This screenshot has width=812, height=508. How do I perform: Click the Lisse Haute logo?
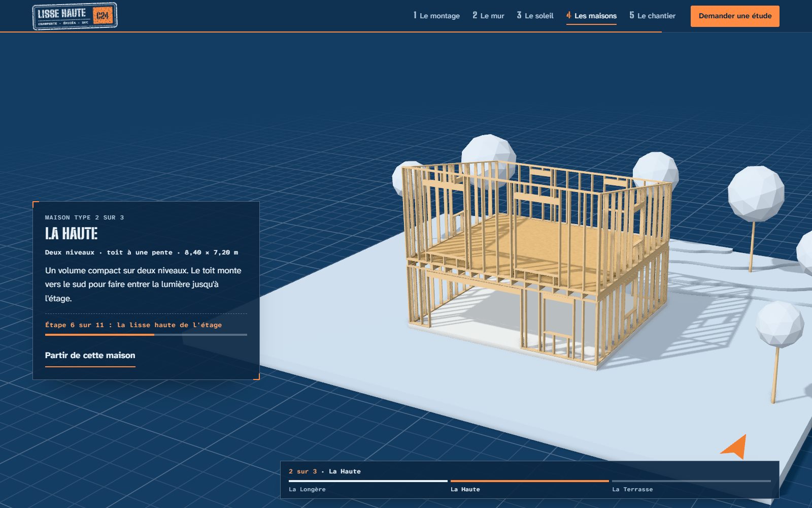point(75,16)
